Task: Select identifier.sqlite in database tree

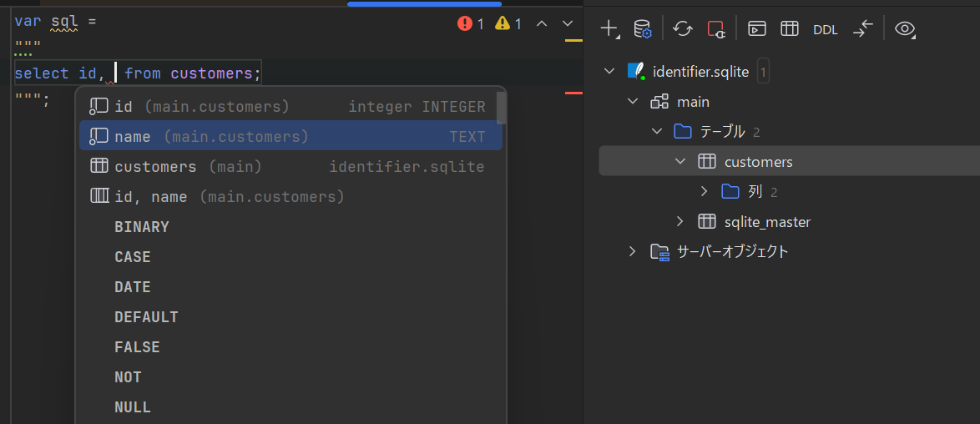Action: [700, 72]
